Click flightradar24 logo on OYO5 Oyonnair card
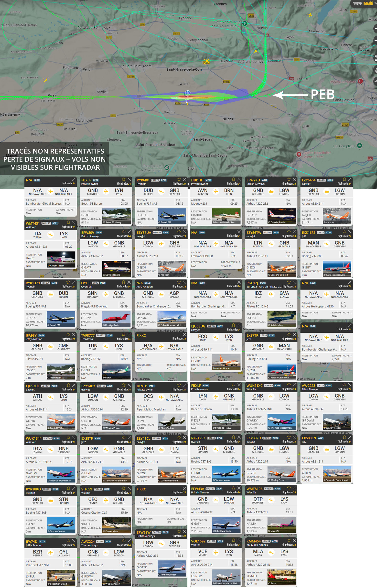This screenshot has height=588, width=377. click(x=124, y=287)
